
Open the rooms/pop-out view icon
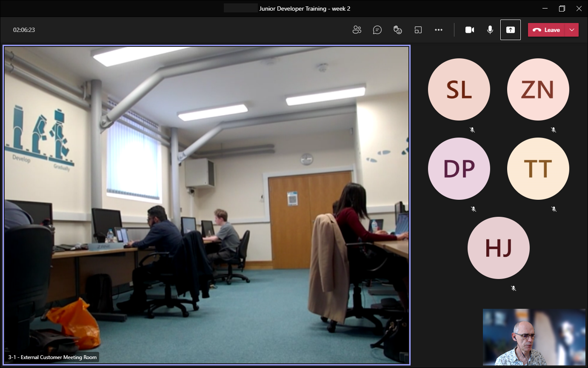[418, 30]
